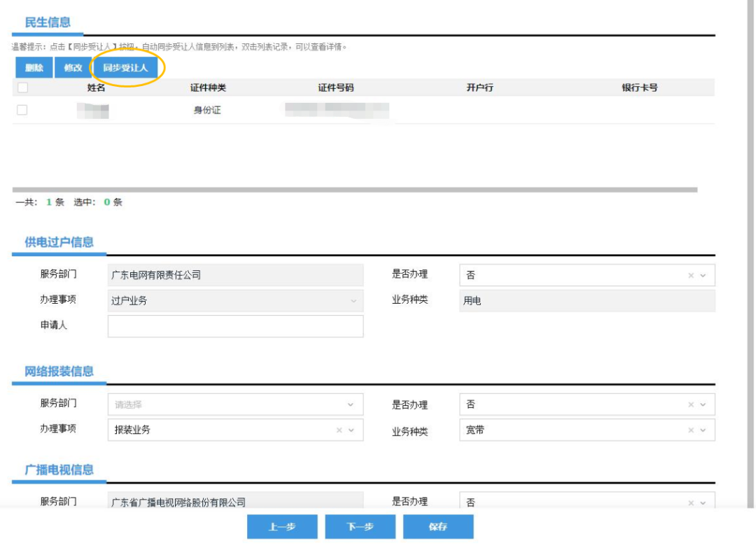The image size is (756, 548).
Task: Click 上一步 to go to previous step
Action: tap(282, 527)
